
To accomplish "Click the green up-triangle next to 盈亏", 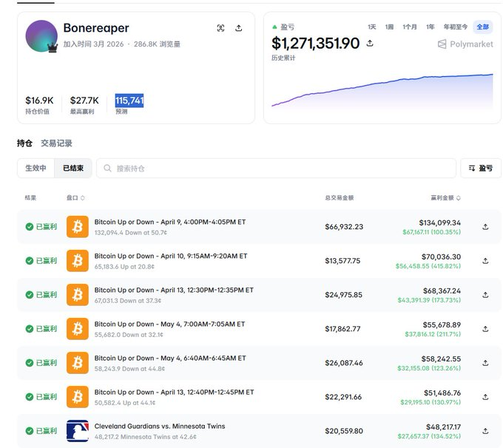I will (274, 27).
